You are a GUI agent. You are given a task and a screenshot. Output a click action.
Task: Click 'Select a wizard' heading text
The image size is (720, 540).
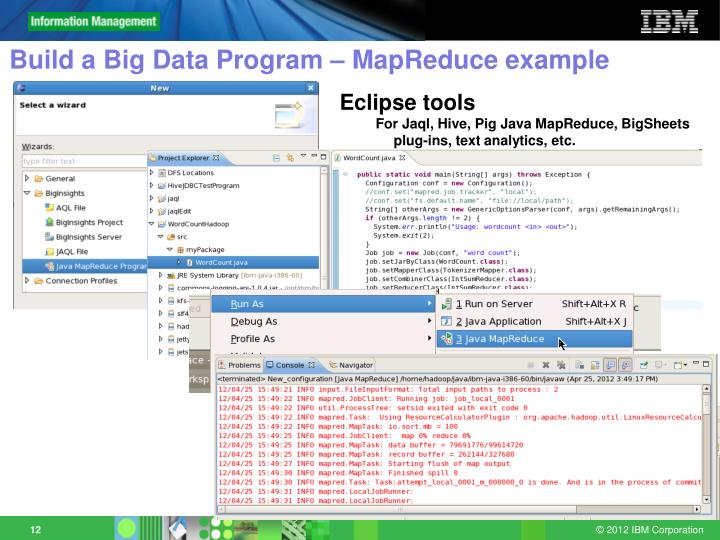click(52, 105)
